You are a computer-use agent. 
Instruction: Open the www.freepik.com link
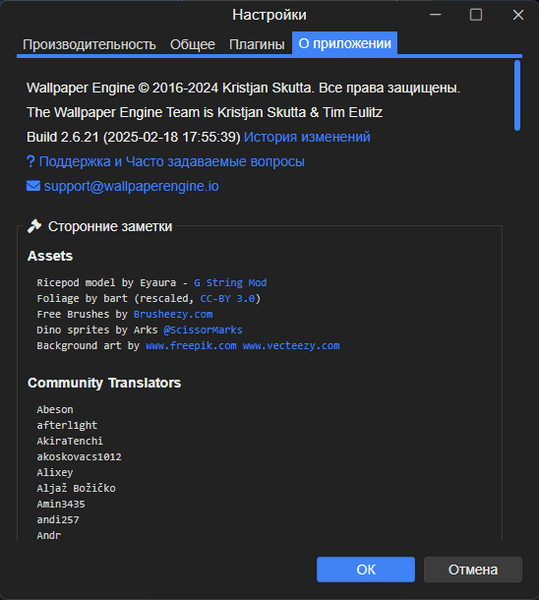click(x=191, y=346)
